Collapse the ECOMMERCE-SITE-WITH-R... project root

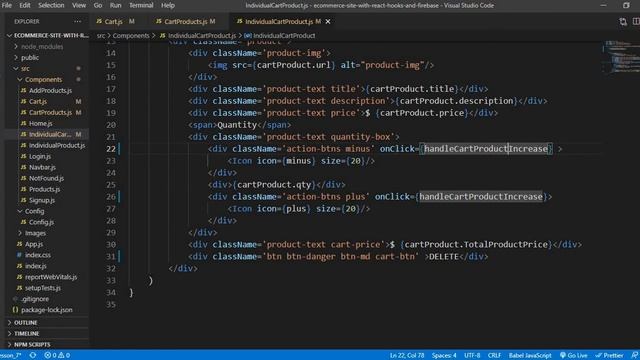(47, 36)
